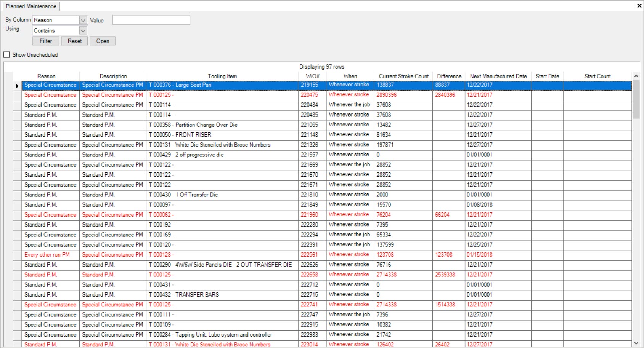Select the Difference value 2840396

click(x=449, y=95)
